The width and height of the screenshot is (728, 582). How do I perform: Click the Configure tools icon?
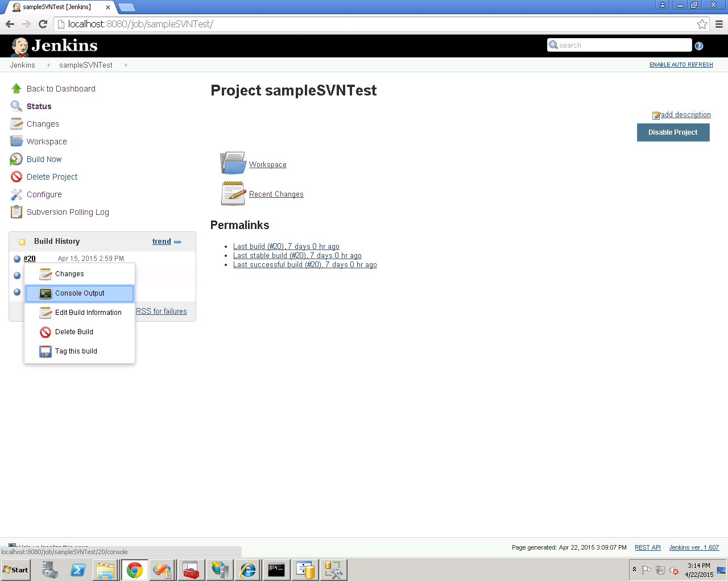pos(16,194)
